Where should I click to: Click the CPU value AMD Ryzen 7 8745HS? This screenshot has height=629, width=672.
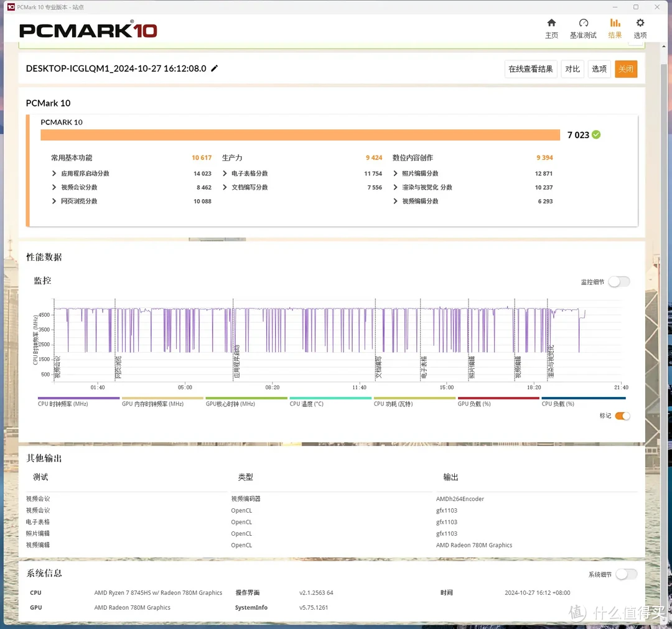pos(158,592)
